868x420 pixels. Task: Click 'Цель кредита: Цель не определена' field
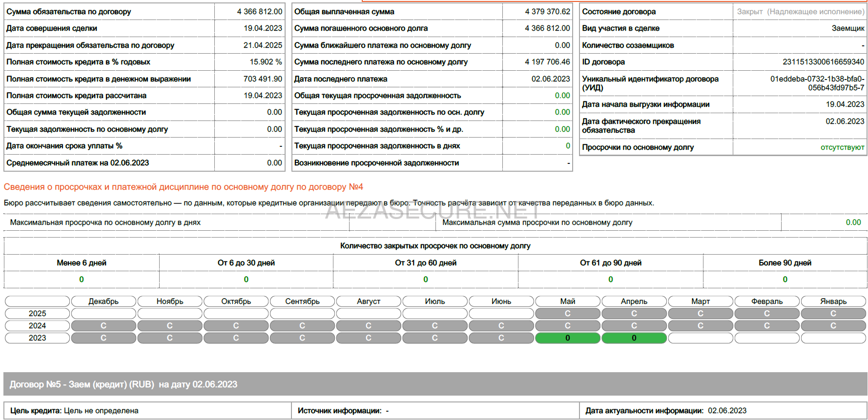point(147,411)
